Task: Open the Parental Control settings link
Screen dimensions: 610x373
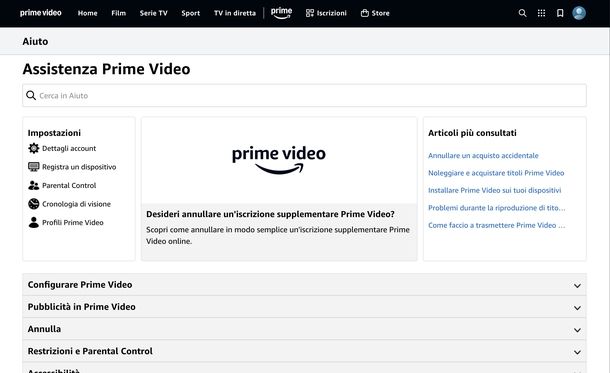Action: point(69,186)
